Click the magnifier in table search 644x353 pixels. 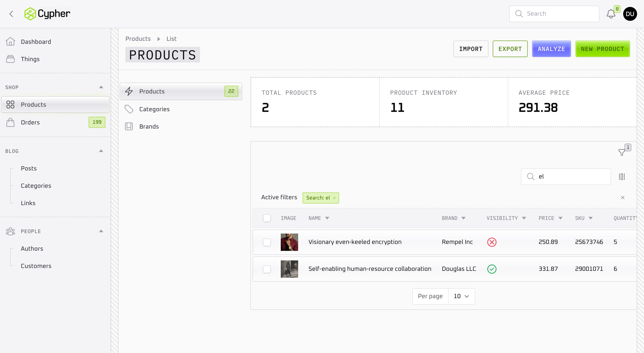(531, 176)
